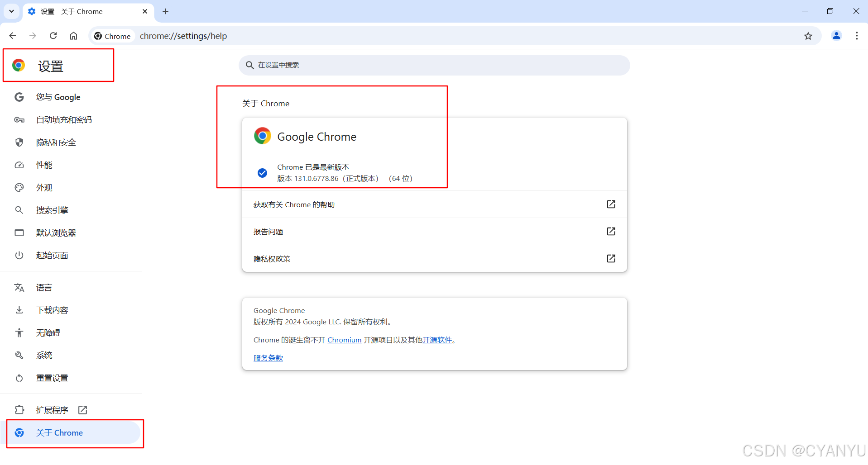The width and height of the screenshot is (868, 465).
Task: Click the palette appearance icon
Action: (x=19, y=187)
